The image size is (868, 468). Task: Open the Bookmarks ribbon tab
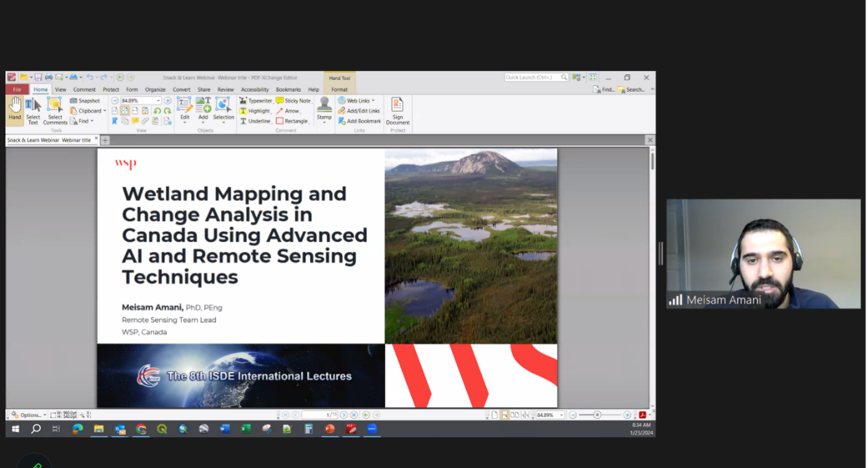point(288,90)
